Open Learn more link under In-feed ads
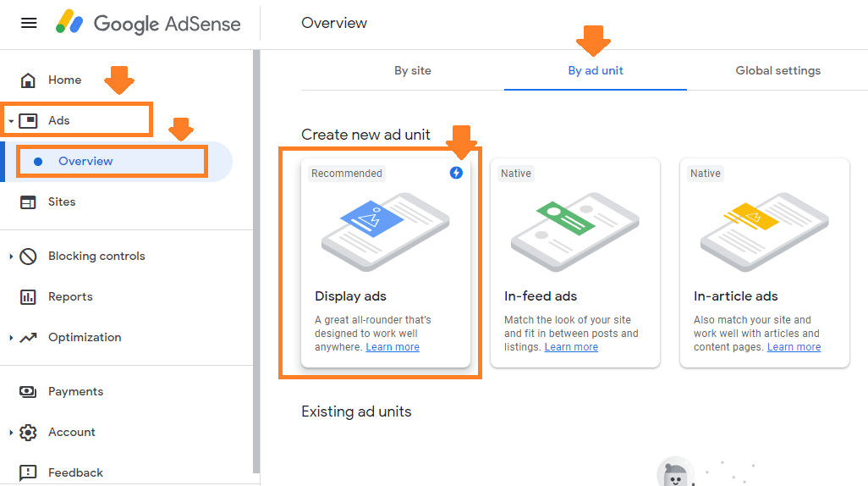The height and width of the screenshot is (486, 868). pos(571,347)
